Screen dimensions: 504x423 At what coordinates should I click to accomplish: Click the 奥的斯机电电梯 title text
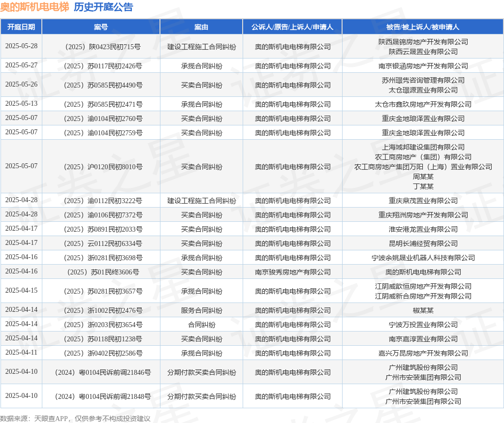click(x=34, y=7)
